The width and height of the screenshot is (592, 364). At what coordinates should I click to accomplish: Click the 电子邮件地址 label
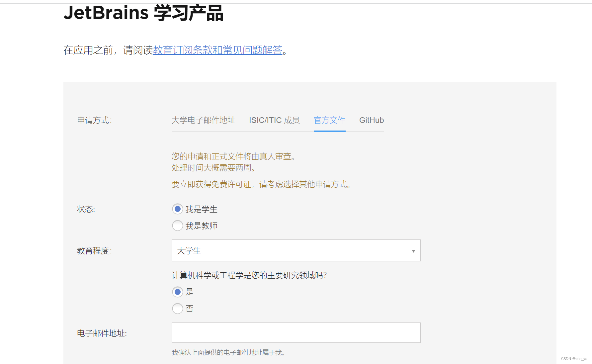[102, 333]
